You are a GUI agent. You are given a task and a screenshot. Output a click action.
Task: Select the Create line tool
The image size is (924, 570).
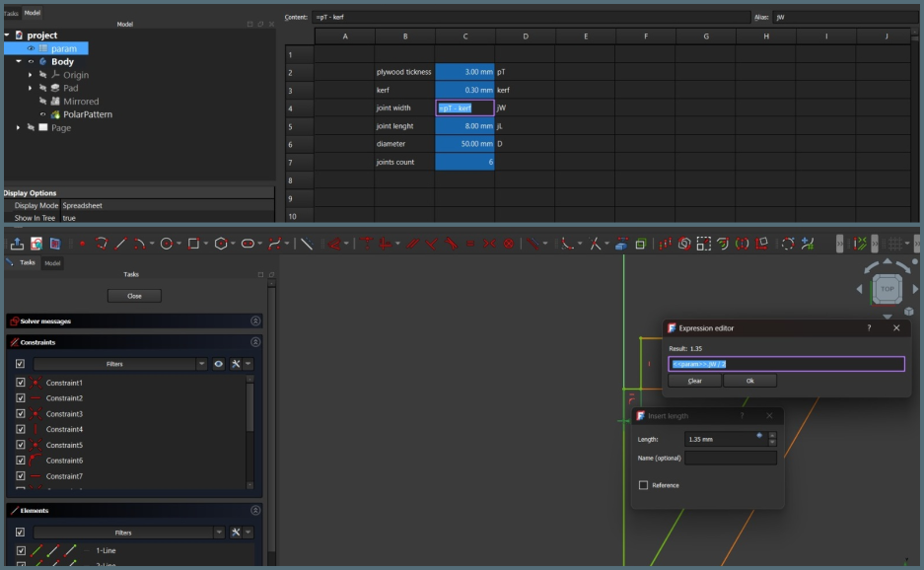tap(121, 244)
